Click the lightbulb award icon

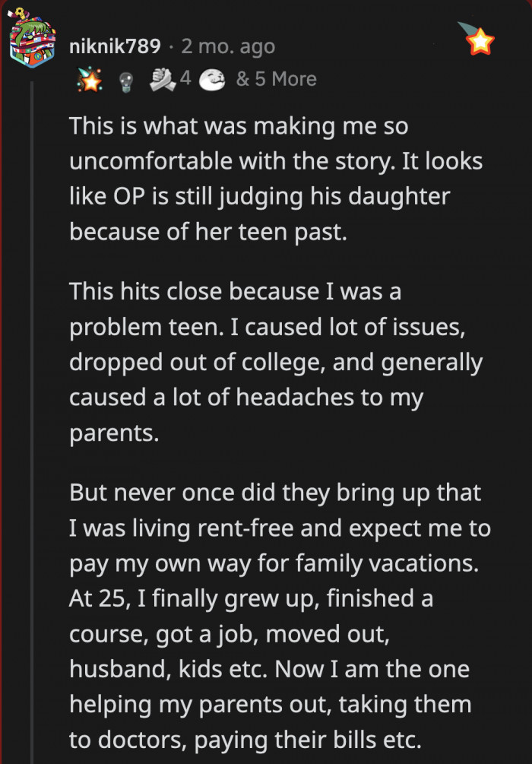[126, 78]
